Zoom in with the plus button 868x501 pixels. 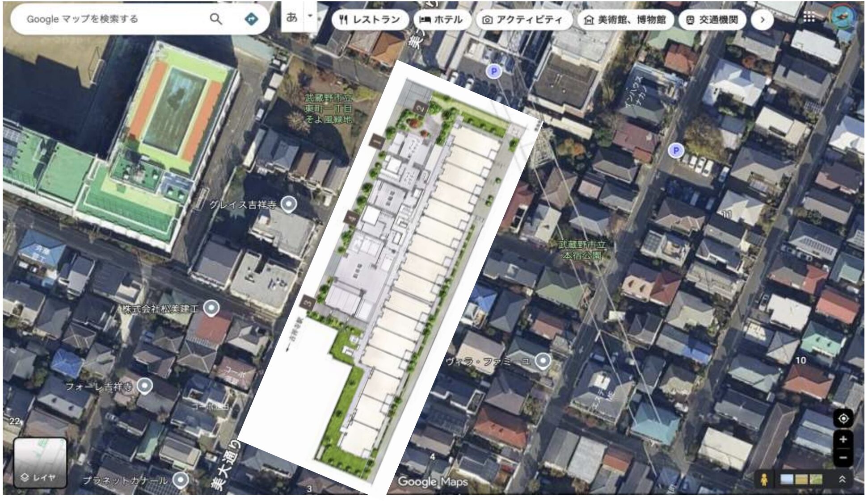click(843, 439)
